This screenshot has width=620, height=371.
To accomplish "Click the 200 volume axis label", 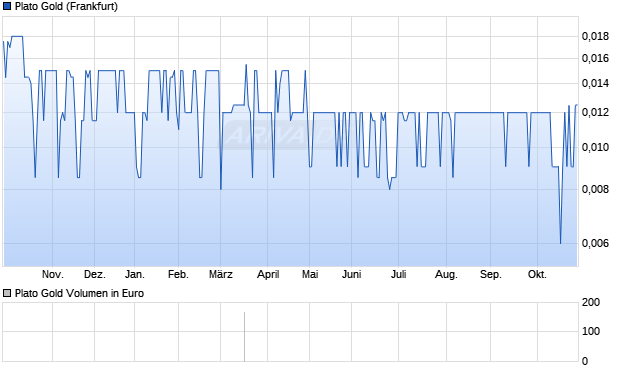I will tap(591, 303).
